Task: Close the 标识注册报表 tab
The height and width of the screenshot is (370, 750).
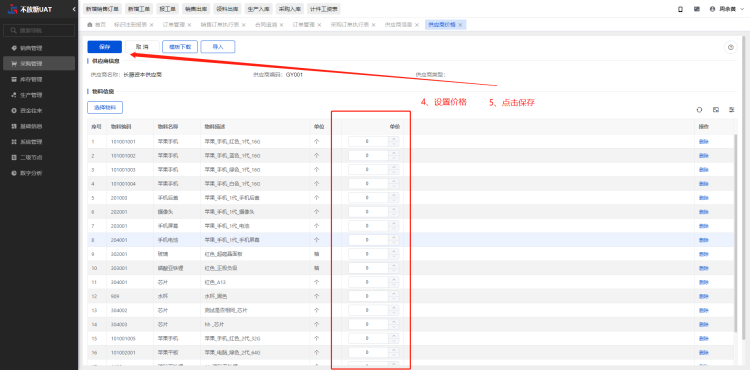Action: point(152,25)
